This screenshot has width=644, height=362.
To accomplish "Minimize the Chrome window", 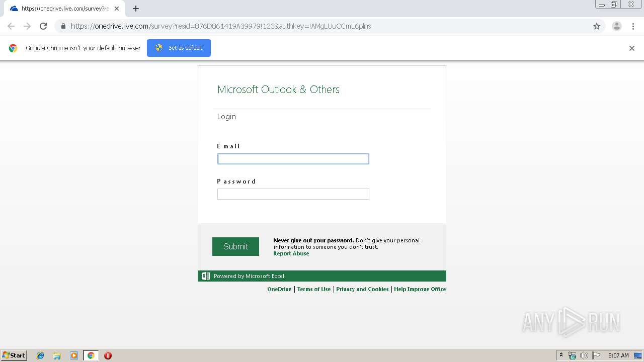I will [x=602, y=5].
